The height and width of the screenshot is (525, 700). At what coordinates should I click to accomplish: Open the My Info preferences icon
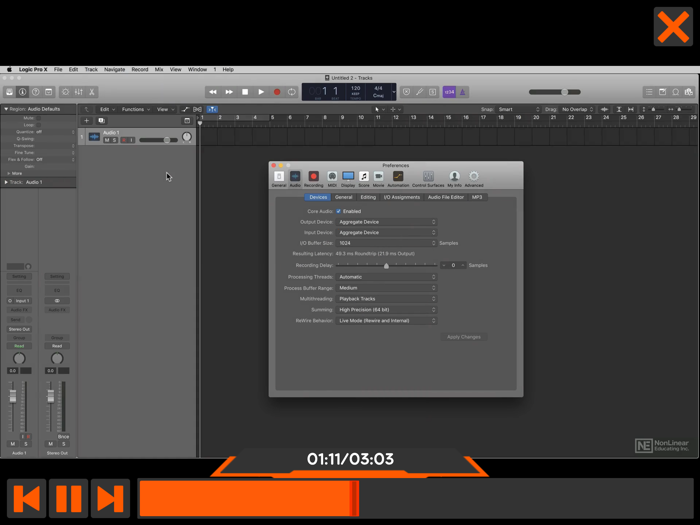[x=454, y=179]
